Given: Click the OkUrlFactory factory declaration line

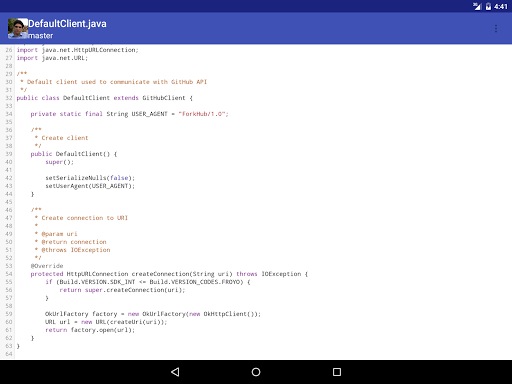Looking at the screenshot, I should tap(153, 314).
